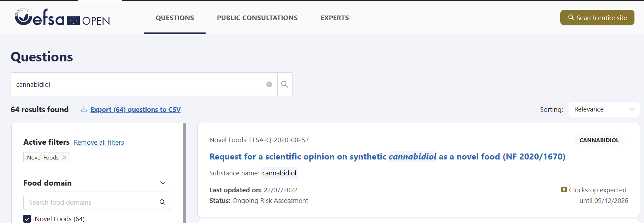
Task: Click Remove all filters link
Action: click(x=99, y=143)
